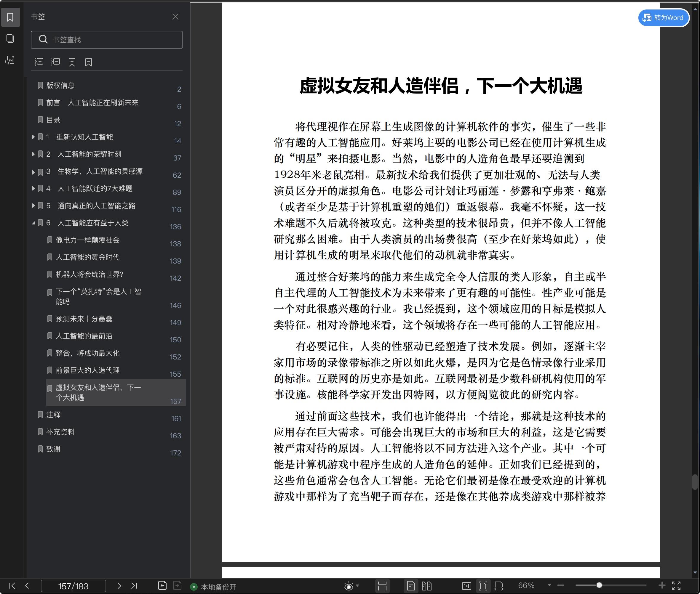The width and height of the screenshot is (700, 594).
Task: Click page number 161 beside 注释
Action: (x=176, y=419)
